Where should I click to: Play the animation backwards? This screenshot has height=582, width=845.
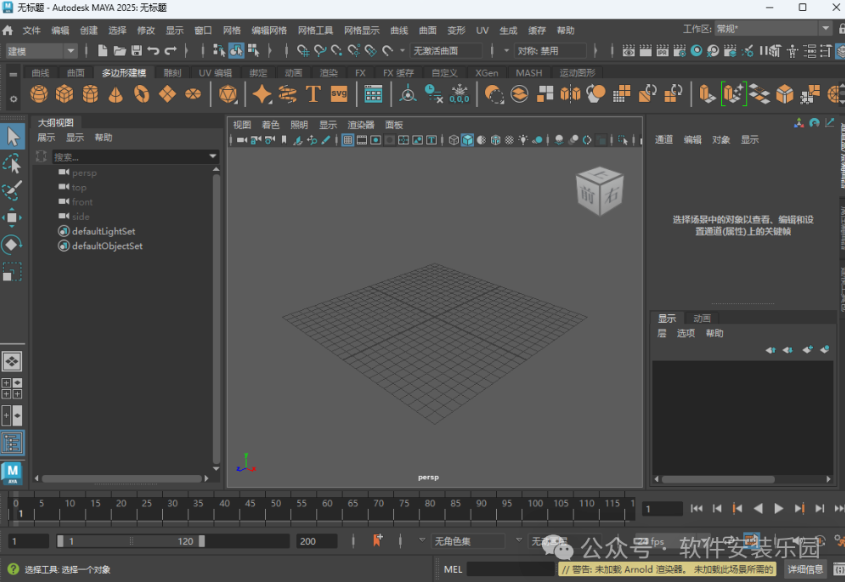click(x=758, y=508)
